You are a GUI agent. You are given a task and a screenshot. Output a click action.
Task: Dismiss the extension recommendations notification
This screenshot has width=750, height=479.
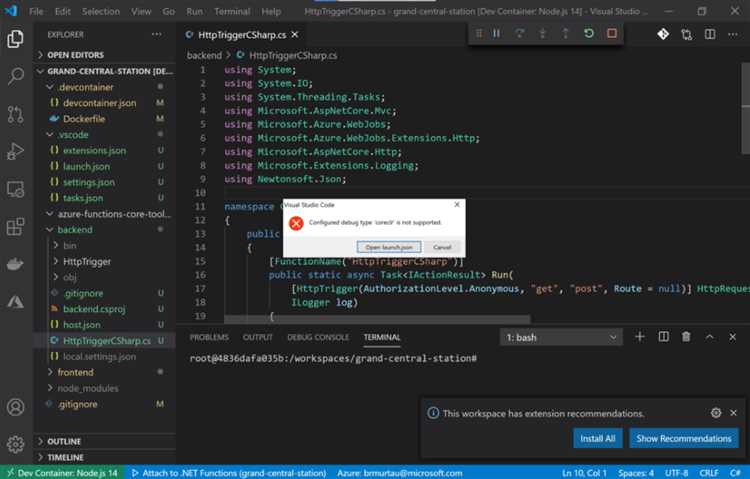pyautogui.click(x=733, y=412)
